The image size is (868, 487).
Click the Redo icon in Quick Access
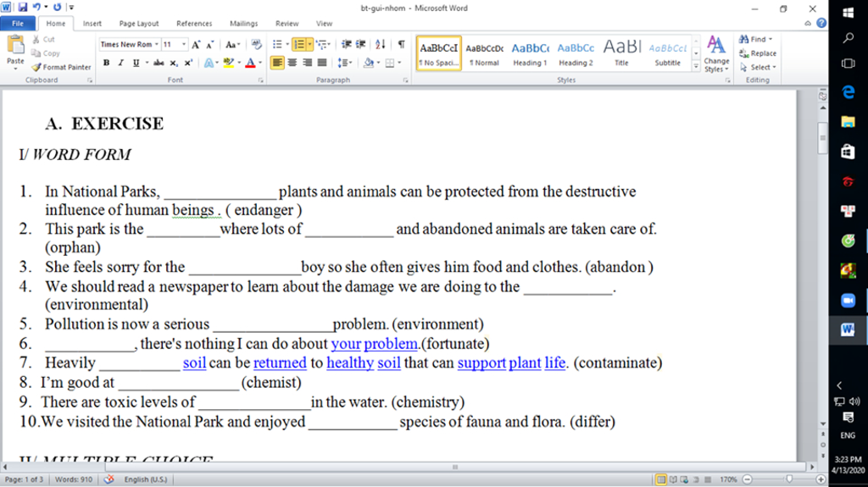pos(57,7)
